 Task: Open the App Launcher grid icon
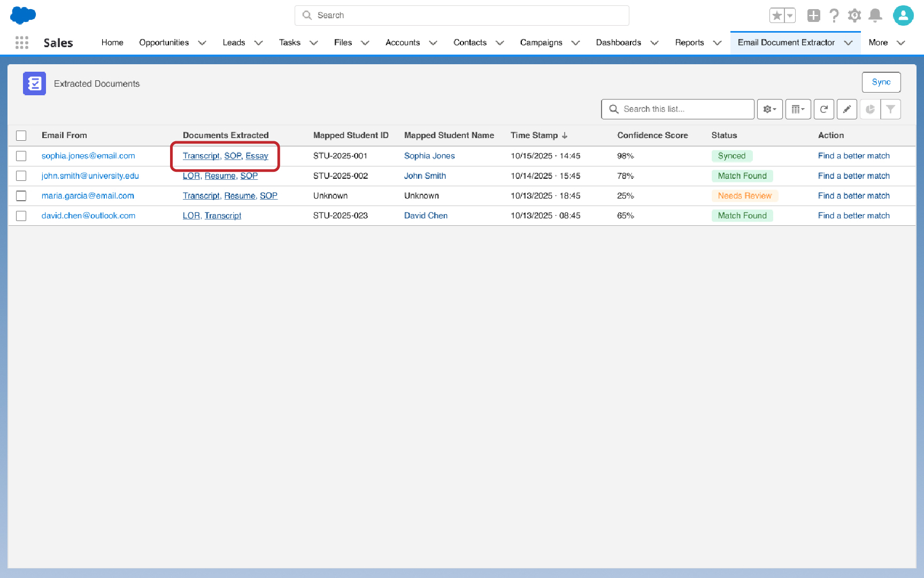[x=22, y=43]
